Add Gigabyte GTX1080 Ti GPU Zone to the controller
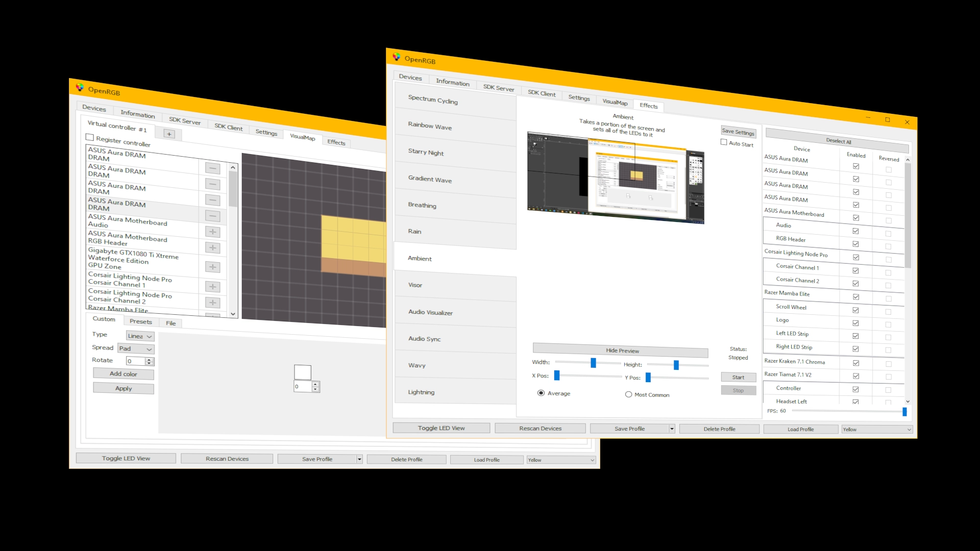980x551 pixels. pos(213,267)
